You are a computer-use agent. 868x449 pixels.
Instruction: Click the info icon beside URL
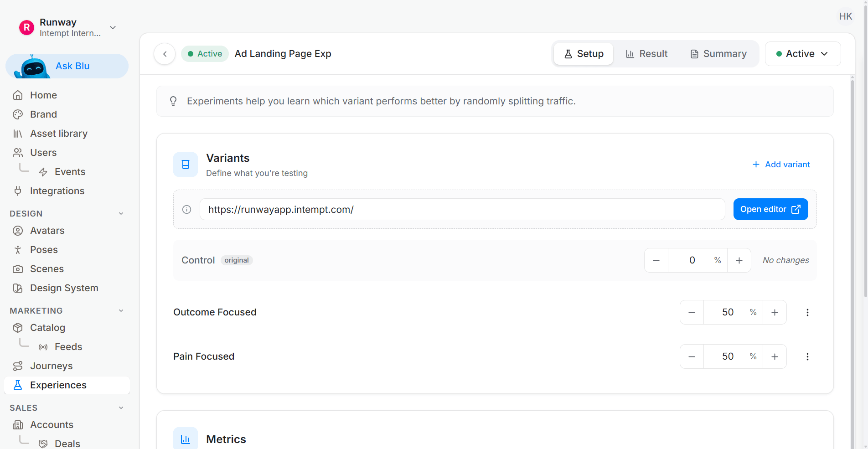click(186, 209)
